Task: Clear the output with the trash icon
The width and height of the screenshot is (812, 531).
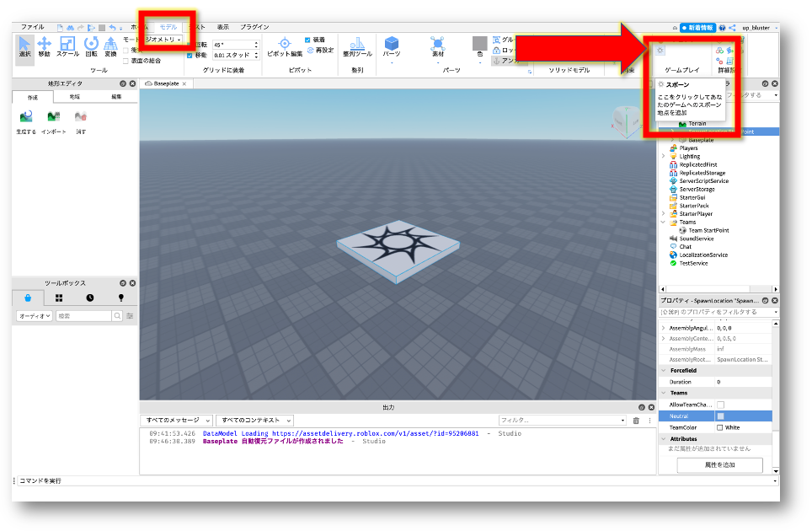Action: 636,420
